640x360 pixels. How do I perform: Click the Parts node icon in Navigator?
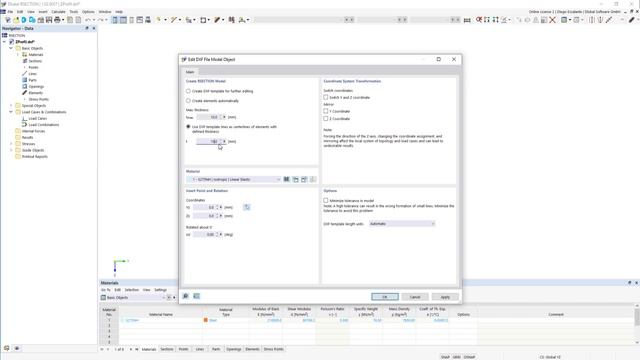point(24,80)
